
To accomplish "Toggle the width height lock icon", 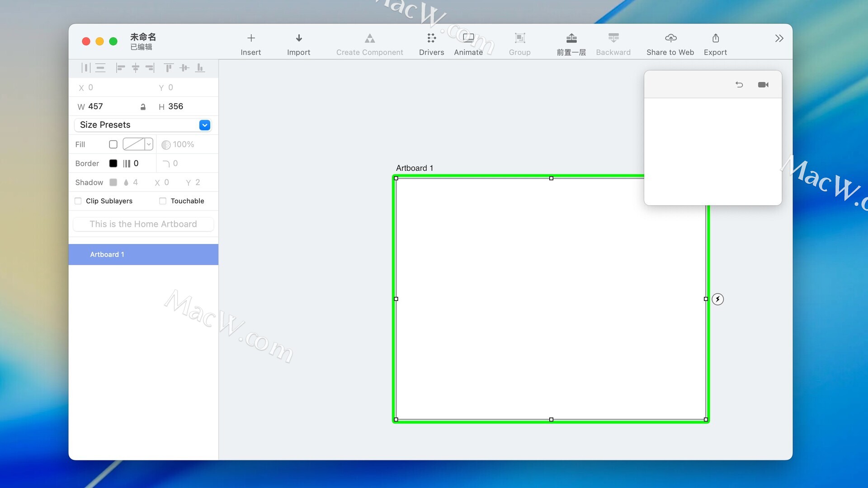I will tap(143, 107).
